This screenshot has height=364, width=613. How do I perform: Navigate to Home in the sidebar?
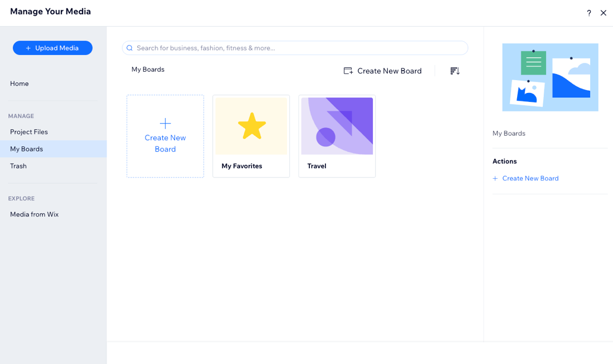point(19,83)
